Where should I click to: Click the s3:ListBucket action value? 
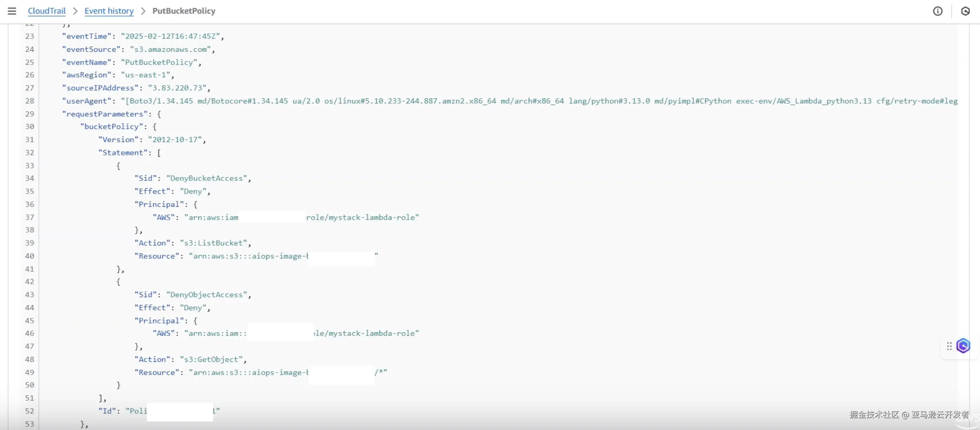tap(213, 242)
